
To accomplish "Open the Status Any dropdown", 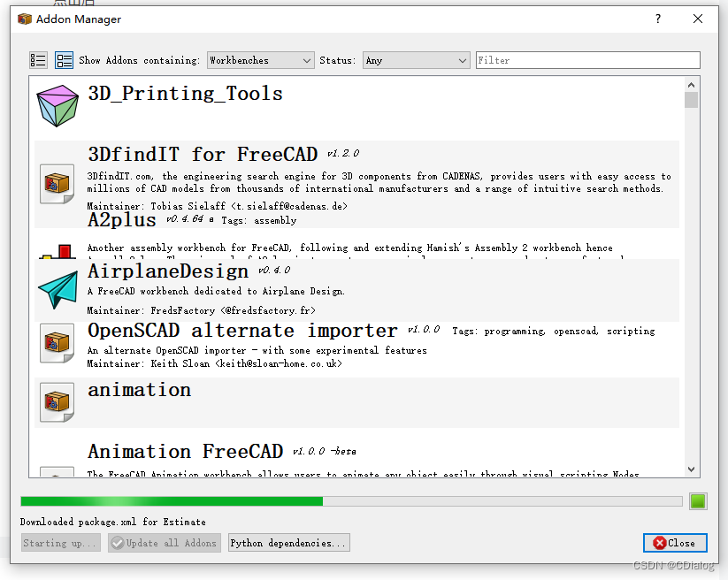I will click(x=416, y=60).
